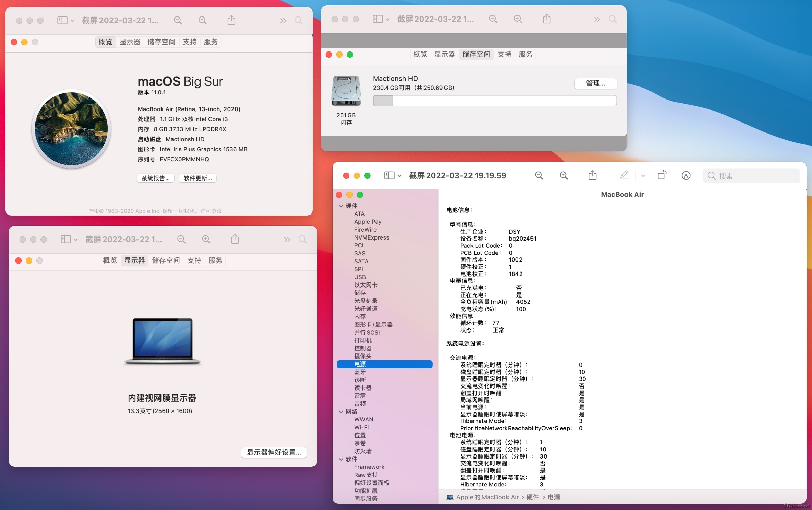Screen dimensions: 812x510
Task: Select 支持 tab in display window
Action: [194, 260]
